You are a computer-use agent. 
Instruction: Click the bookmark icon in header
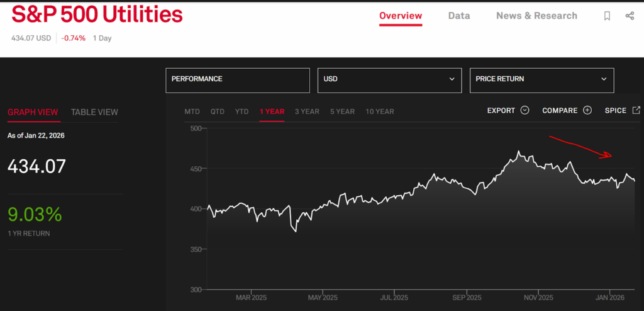point(607,16)
